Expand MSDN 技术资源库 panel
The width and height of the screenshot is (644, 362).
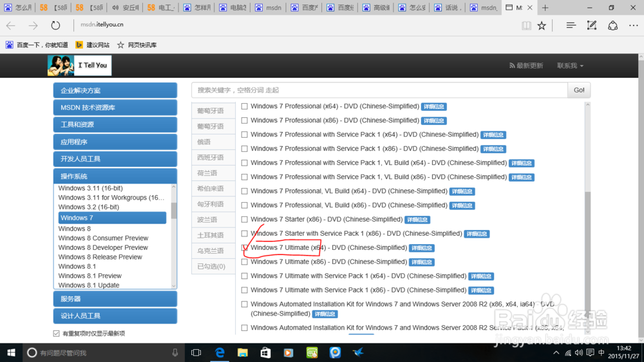(x=115, y=108)
